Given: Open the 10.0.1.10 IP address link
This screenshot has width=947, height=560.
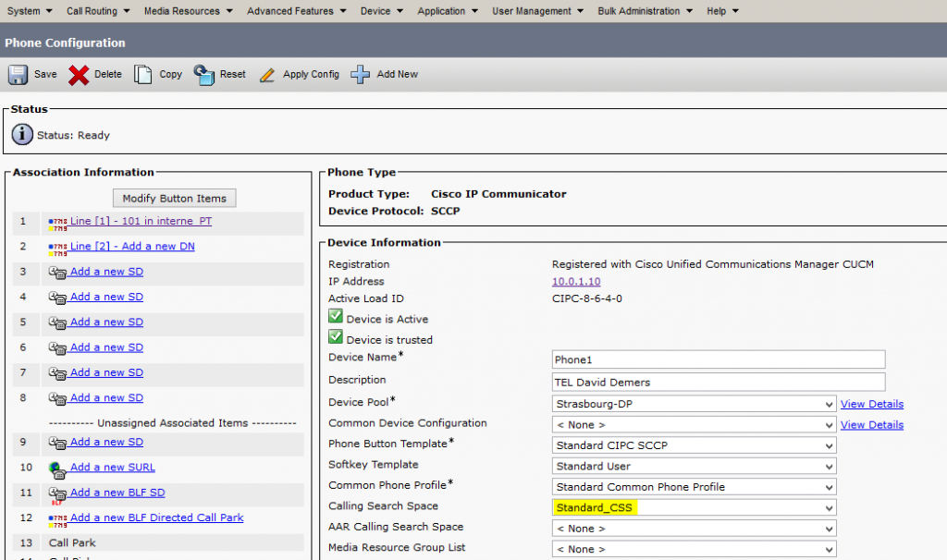Looking at the screenshot, I should [577, 281].
